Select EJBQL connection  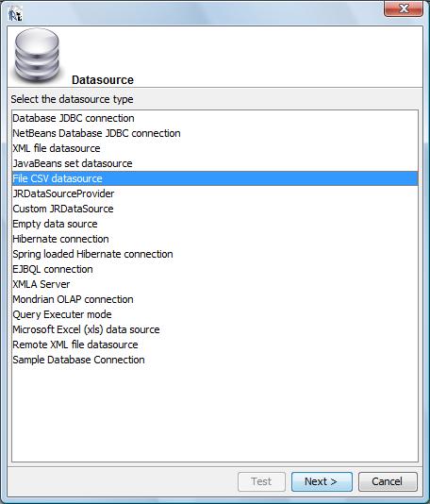point(215,269)
